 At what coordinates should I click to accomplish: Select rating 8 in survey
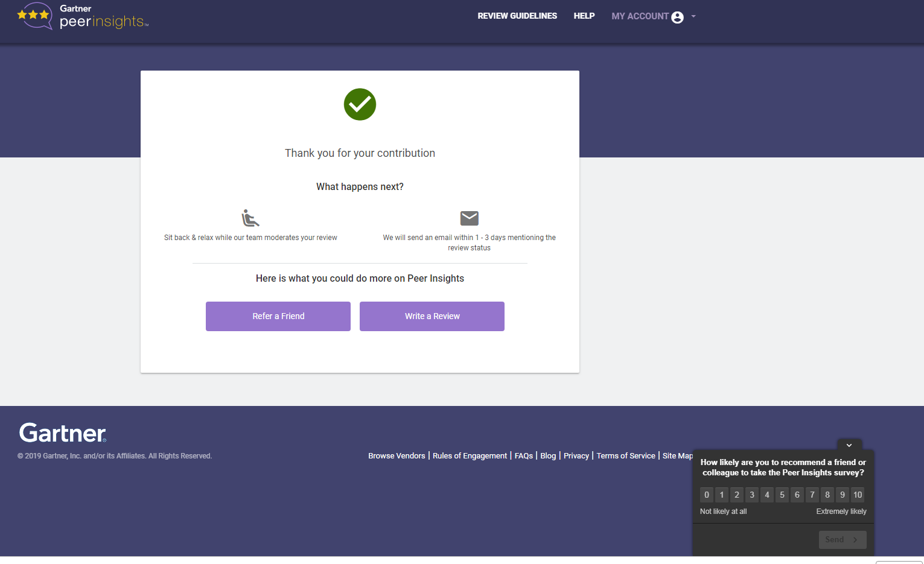pos(827,495)
